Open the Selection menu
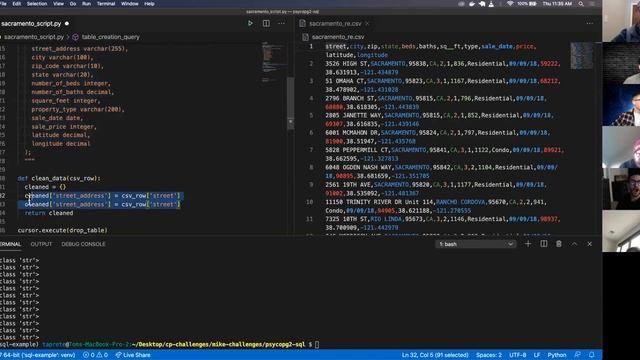The width and height of the screenshot is (640, 360). click(x=37, y=4)
